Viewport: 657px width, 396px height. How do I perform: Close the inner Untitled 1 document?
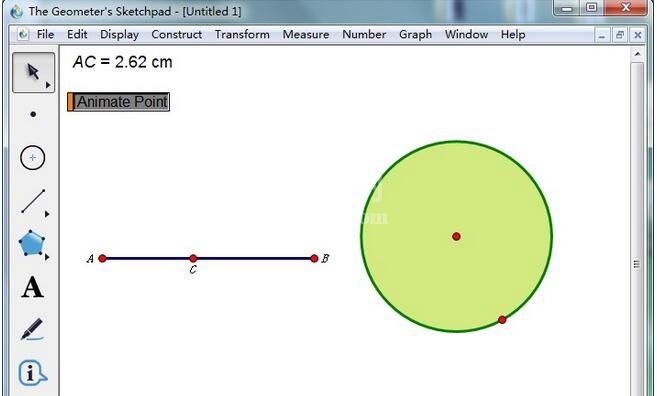pos(638,35)
